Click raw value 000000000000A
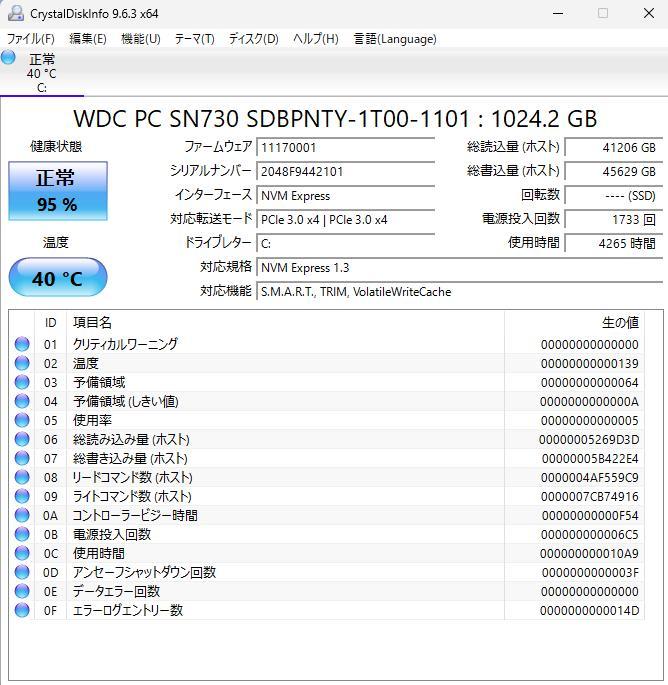 pos(589,401)
